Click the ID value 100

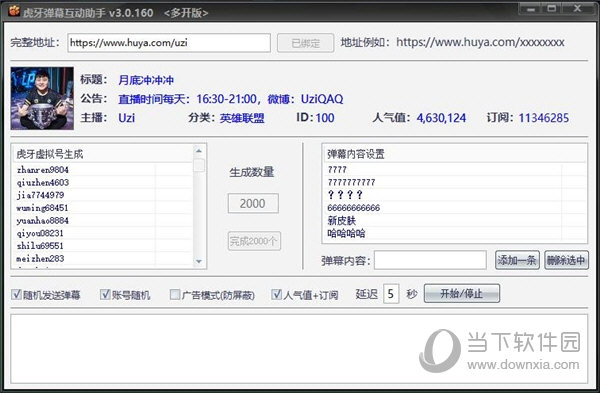pyautogui.click(x=325, y=118)
